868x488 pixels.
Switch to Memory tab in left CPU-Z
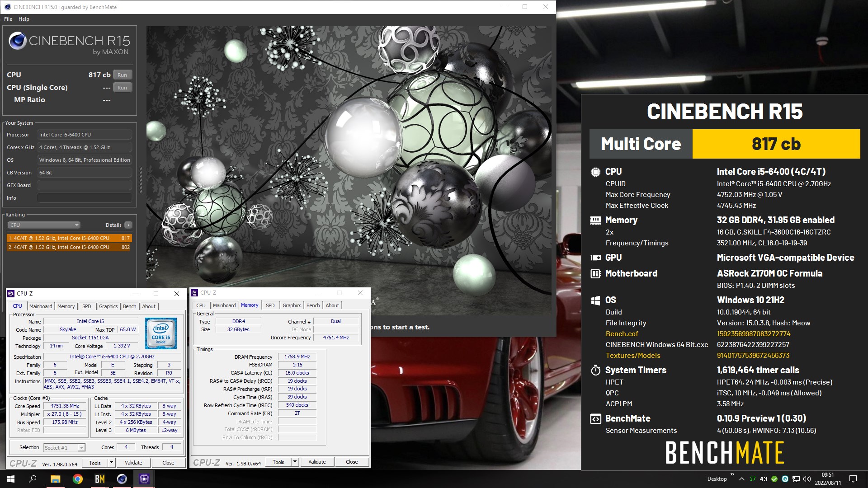coord(66,306)
